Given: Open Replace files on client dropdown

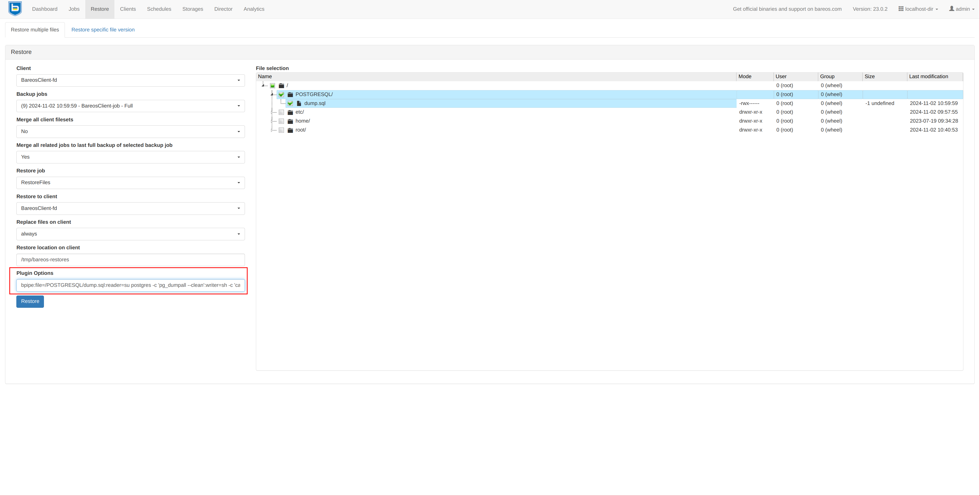Looking at the screenshot, I should click(130, 234).
